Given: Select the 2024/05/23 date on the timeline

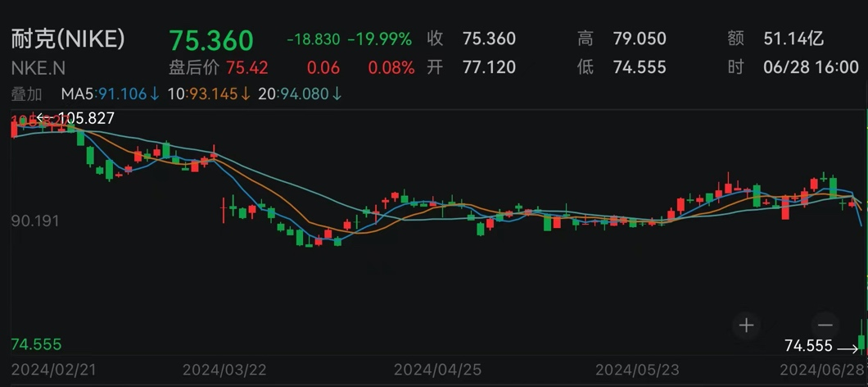Looking at the screenshot, I should click(636, 370).
